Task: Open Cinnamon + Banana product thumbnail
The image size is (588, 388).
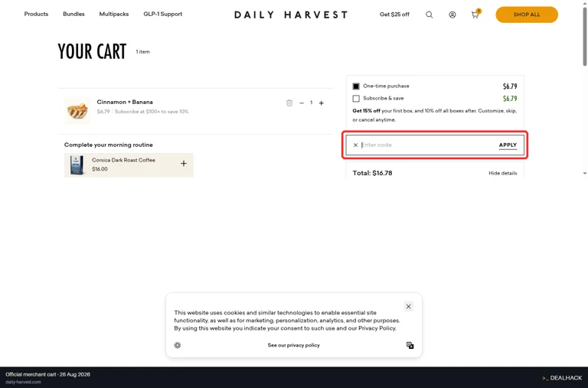Action: pyautogui.click(x=77, y=110)
